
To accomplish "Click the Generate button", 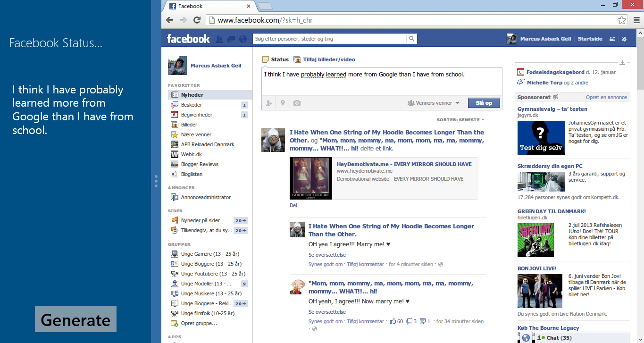I will tap(75, 319).
